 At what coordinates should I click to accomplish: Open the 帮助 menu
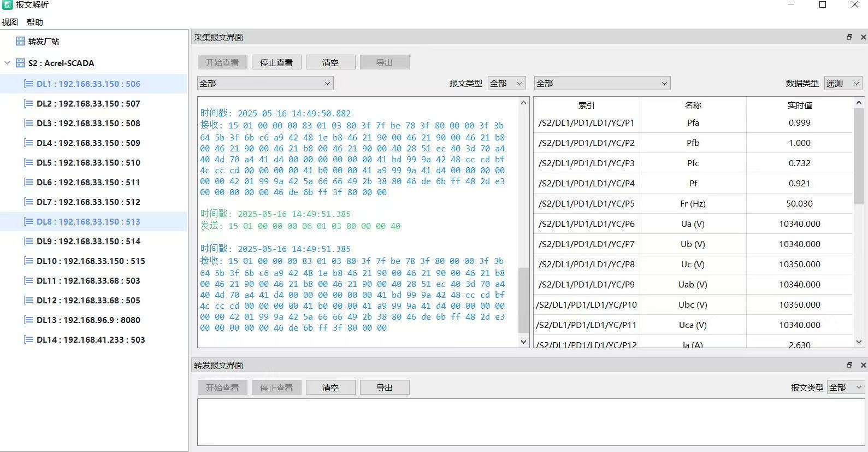tap(34, 22)
